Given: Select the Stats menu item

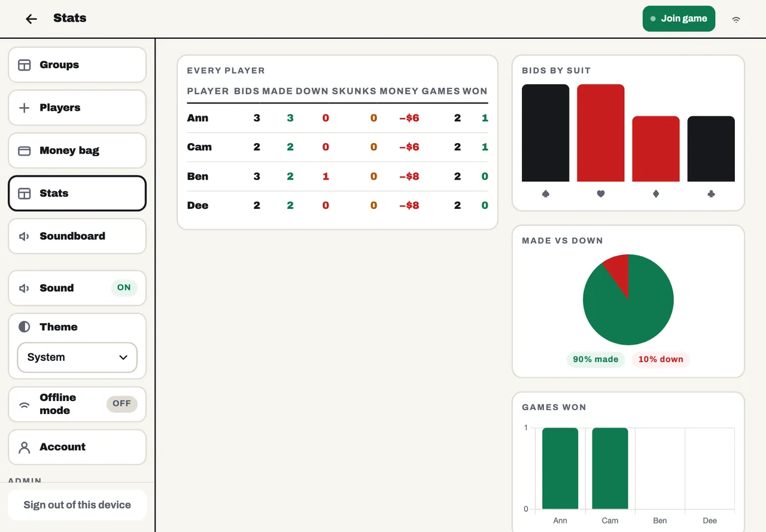Looking at the screenshot, I should point(77,193).
